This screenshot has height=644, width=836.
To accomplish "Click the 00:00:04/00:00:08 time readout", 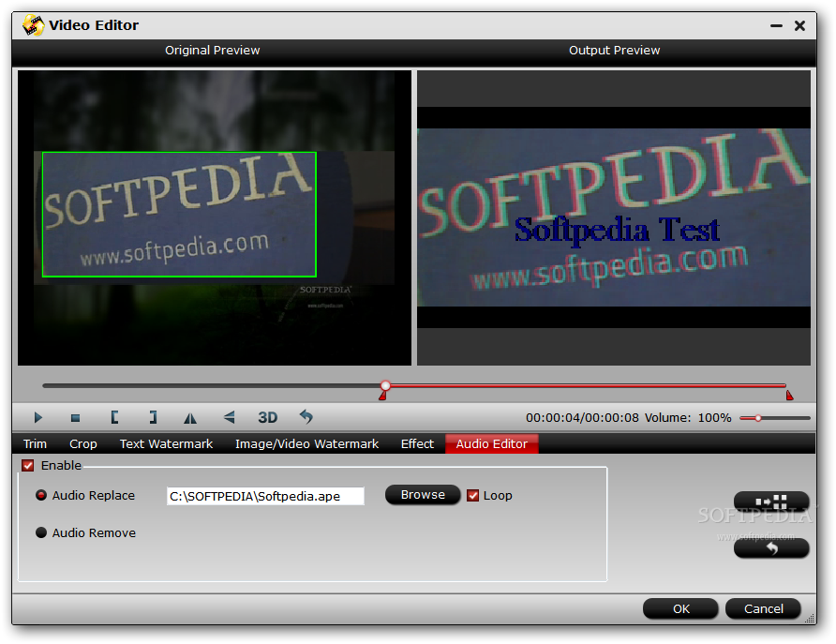I will [582, 417].
